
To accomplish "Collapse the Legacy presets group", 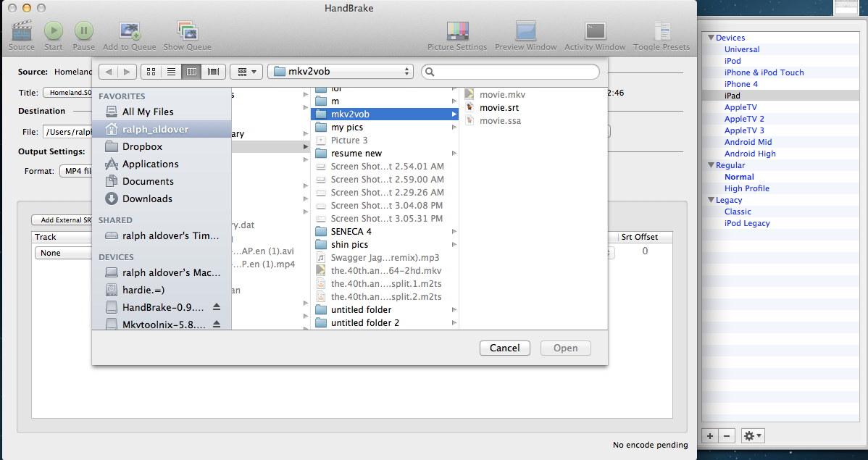I will pyautogui.click(x=711, y=200).
